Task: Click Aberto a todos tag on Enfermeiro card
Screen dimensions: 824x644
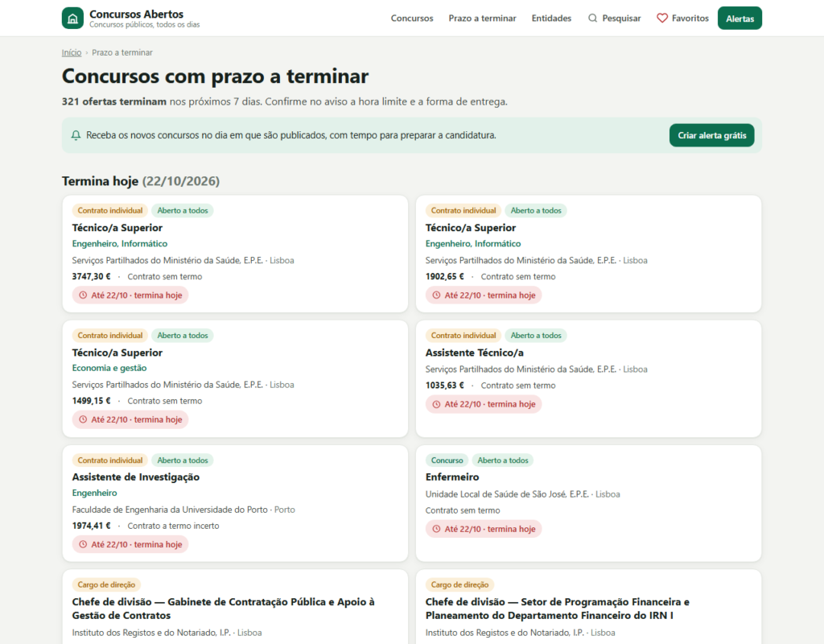Action: 503,460
